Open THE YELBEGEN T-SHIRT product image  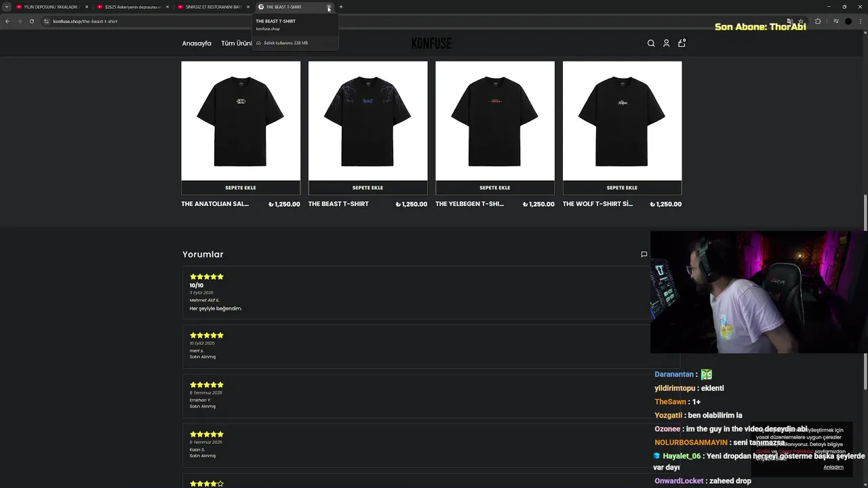click(495, 121)
